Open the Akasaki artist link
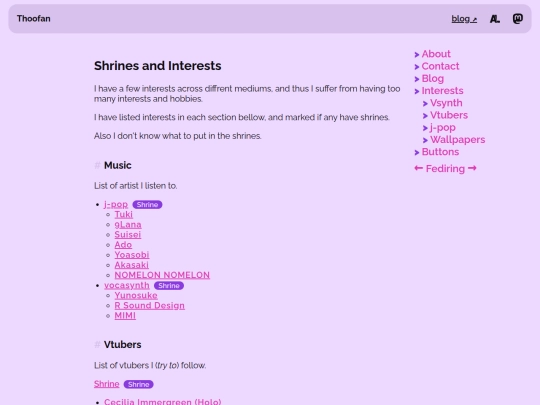Screen dimensions: 540x405 132,265
